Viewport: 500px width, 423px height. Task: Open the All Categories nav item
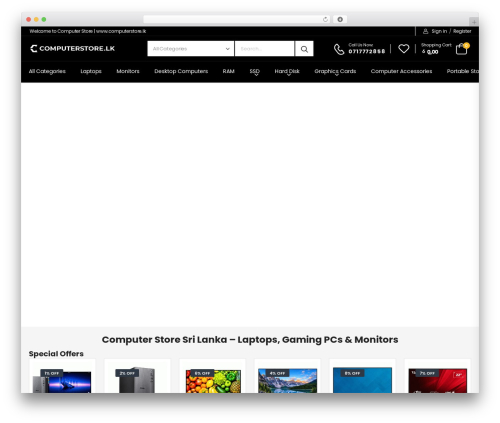coord(47,71)
